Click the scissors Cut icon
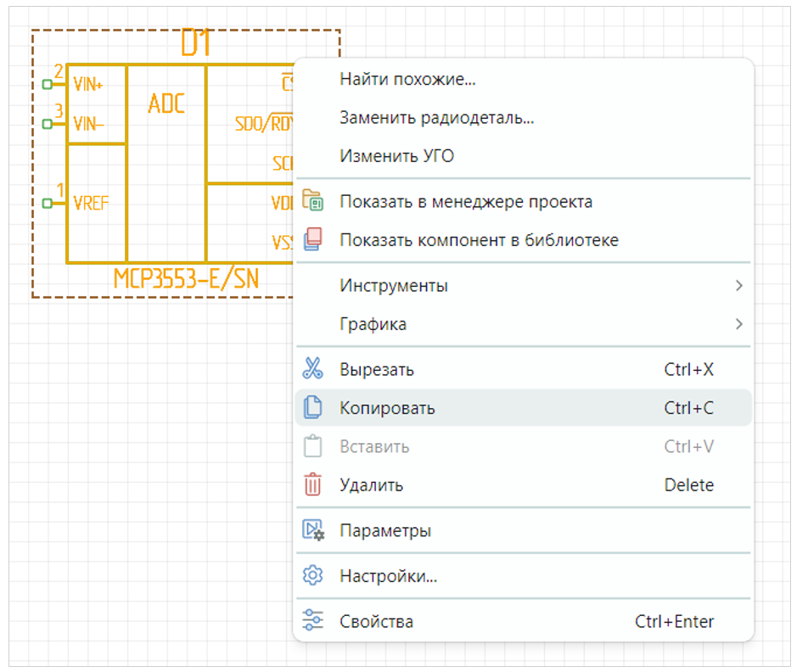Image resolution: width=797 pixels, height=672 pixels. coord(312,369)
